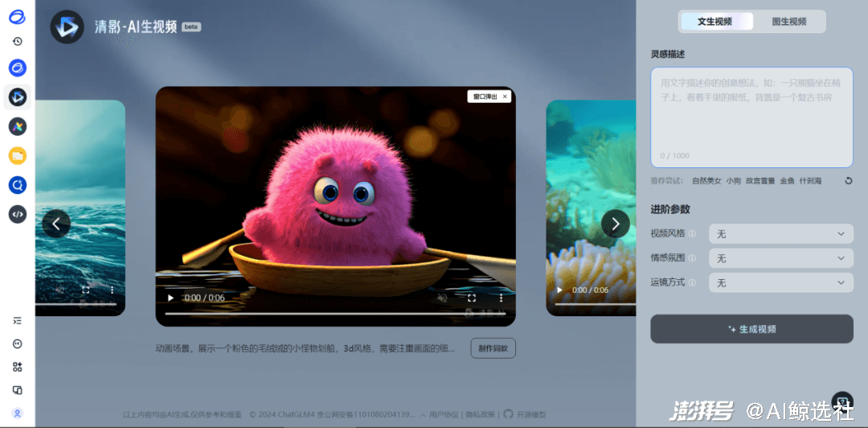Open the history clock icon in sidebar

[17, 42]
